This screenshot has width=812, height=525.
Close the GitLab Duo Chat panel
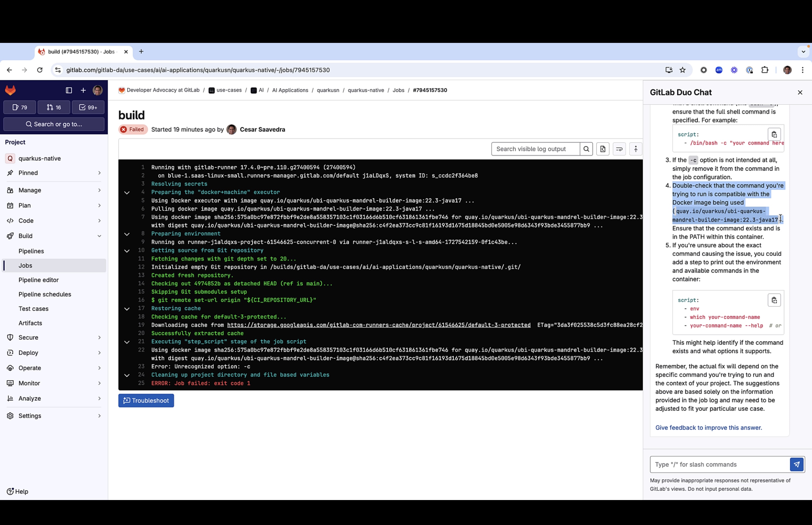click(x=800, y=92)
